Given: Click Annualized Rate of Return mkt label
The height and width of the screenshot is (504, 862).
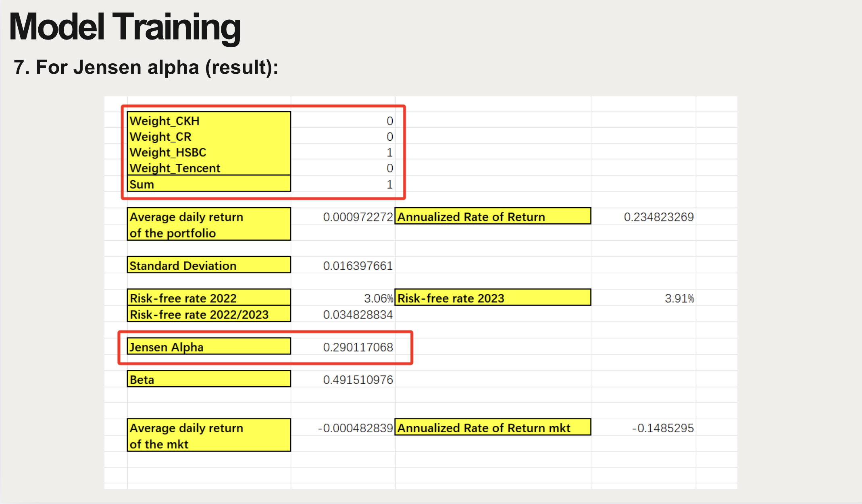Looking at the screenshot, I should (492, 427).
